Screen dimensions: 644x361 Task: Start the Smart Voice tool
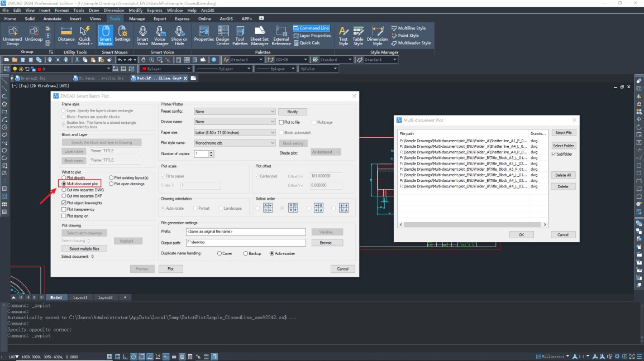pyautogui.click(x=142, y=35)
